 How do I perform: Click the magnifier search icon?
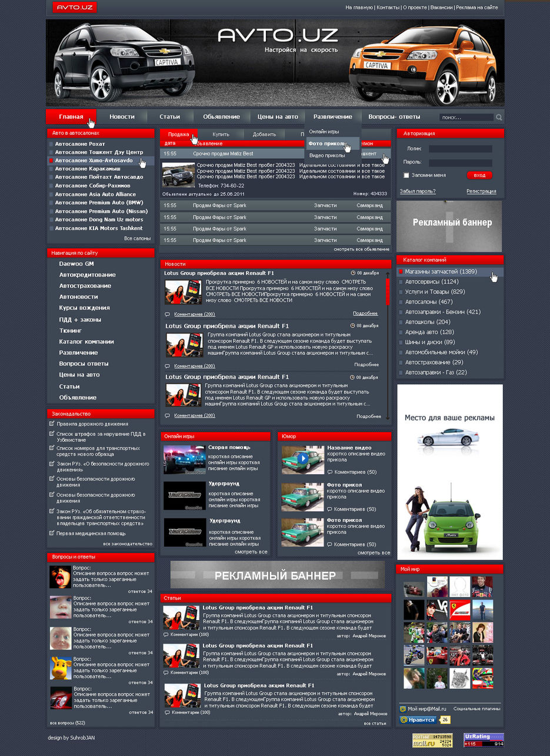coord(499,118)
